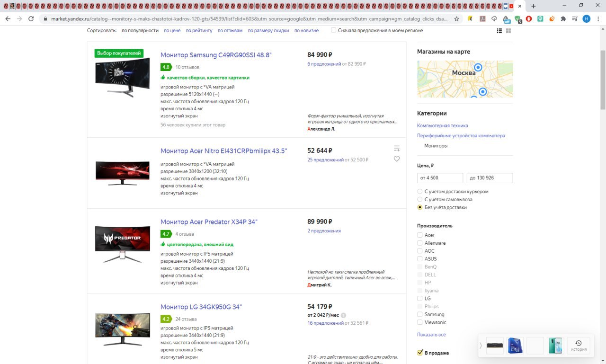Select 'С учётом самовывоза' radio

(x=419, y=199)
